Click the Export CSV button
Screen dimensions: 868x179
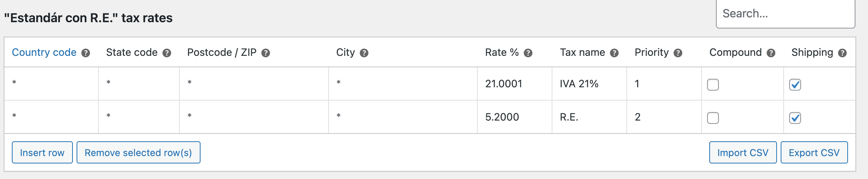point(814,152)
